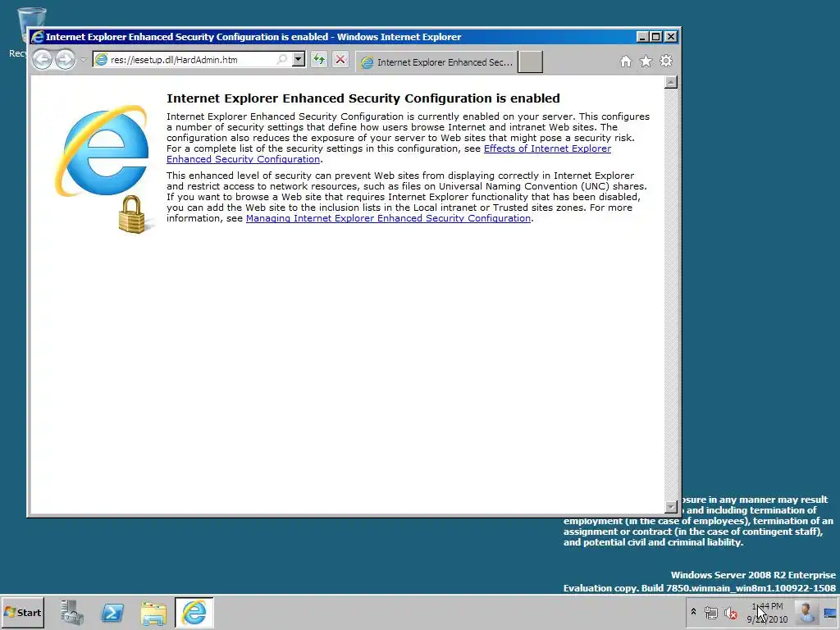This screenshot has width=840, height=630.
Task: Click the Forward navigation arrow
Action: pos(66,59)
